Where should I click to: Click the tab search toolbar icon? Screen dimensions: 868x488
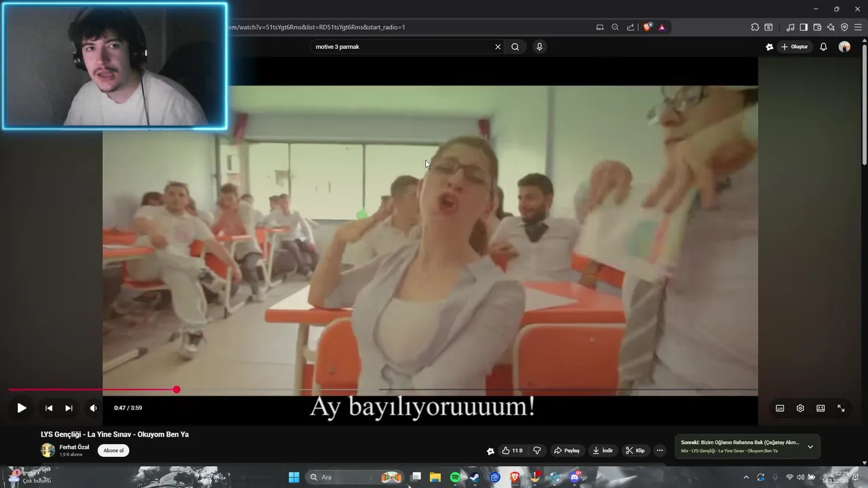click(768, 27)
